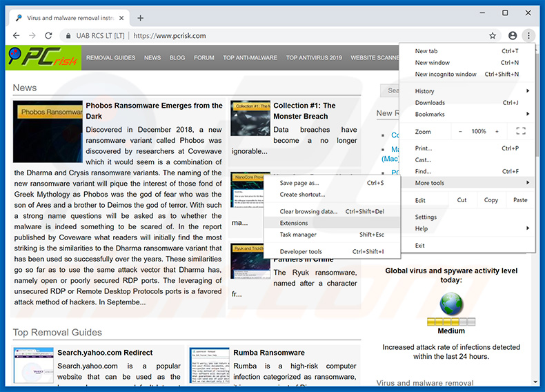Open a new tab with plus button
The image size is (545, 392).
click(x=141, y=17)
